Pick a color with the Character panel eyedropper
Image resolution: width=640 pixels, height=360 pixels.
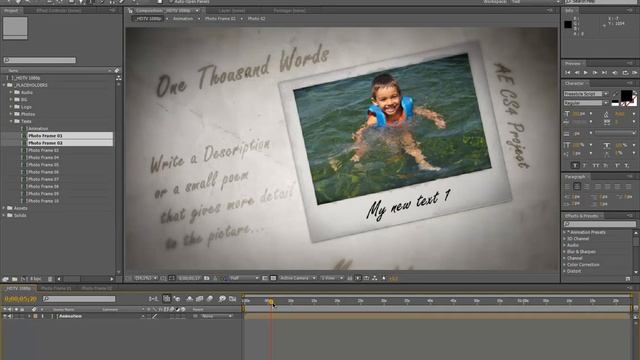pyautogui.click(x=615, y=95)
